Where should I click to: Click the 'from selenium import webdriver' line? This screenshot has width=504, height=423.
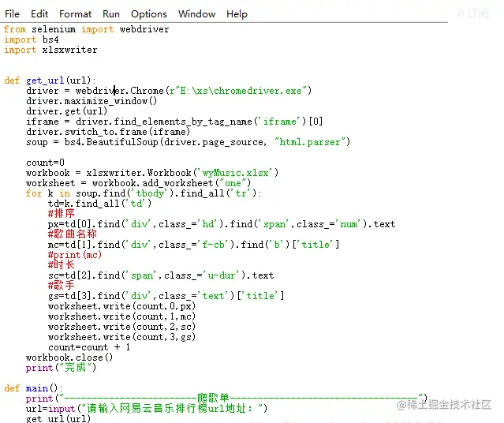[x=86, y=29]
